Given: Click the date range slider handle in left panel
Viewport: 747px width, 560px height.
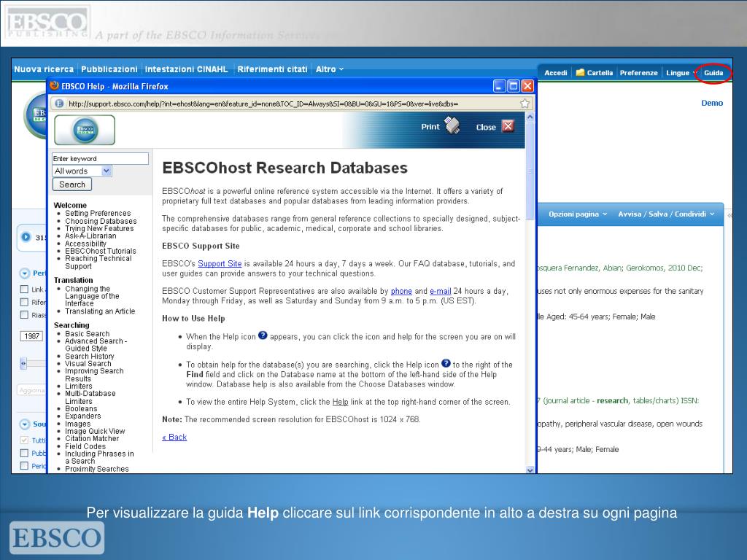Looking at the screenshot, I should [x=23, y=363].
